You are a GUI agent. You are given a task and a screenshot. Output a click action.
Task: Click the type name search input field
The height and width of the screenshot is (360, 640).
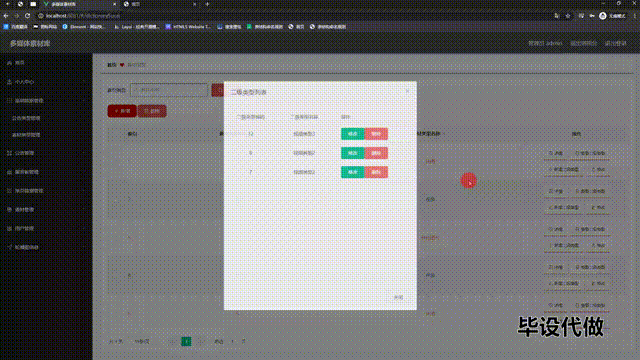click(x=169, y=90)
